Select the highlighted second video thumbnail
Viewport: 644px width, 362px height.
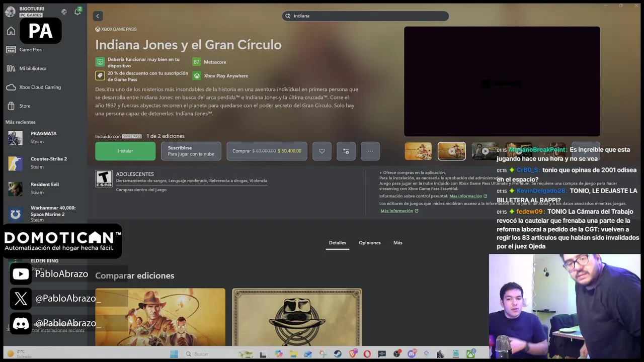(x=452, y=151)
